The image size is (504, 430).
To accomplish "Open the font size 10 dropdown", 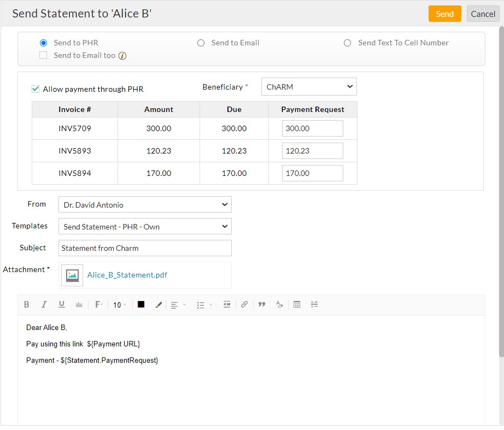I will [119, 305].
